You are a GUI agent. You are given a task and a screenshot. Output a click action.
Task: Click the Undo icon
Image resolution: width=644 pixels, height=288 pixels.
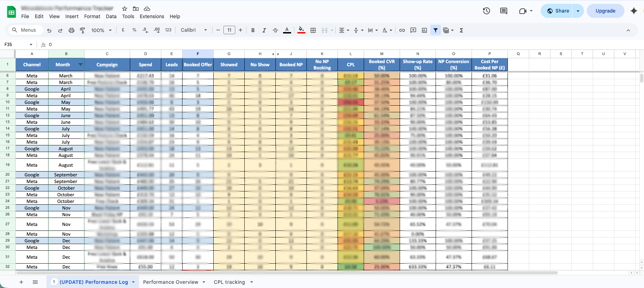49,30
